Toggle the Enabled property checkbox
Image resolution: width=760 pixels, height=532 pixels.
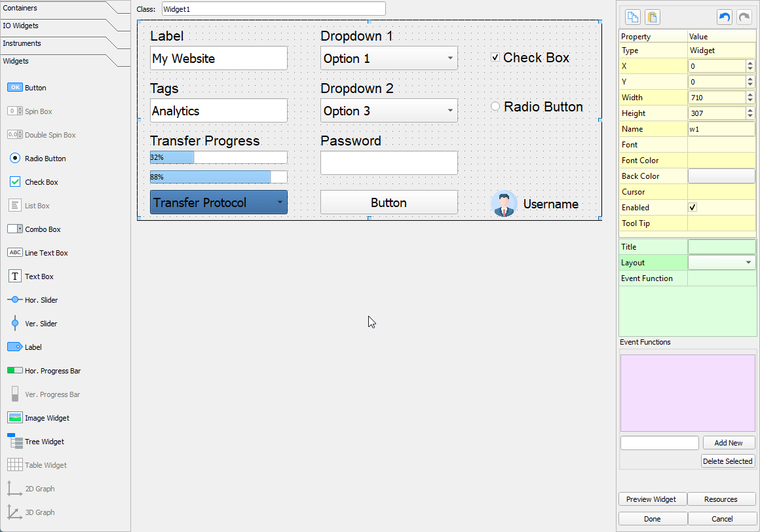693,208
